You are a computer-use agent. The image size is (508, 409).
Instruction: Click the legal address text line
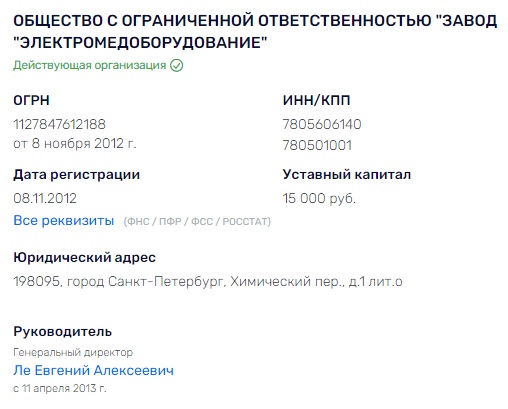coord(208,282)
